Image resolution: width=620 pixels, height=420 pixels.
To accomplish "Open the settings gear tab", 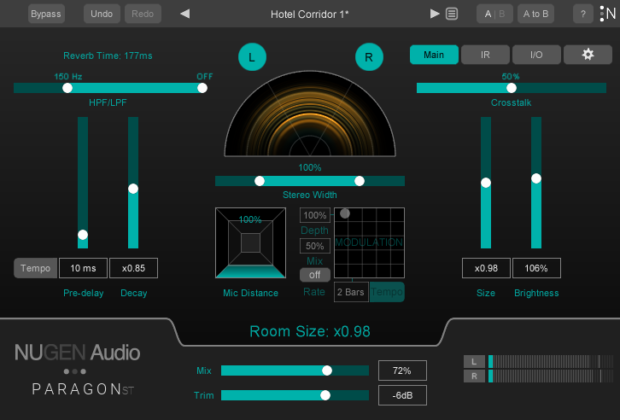I will tap(588, 55).
